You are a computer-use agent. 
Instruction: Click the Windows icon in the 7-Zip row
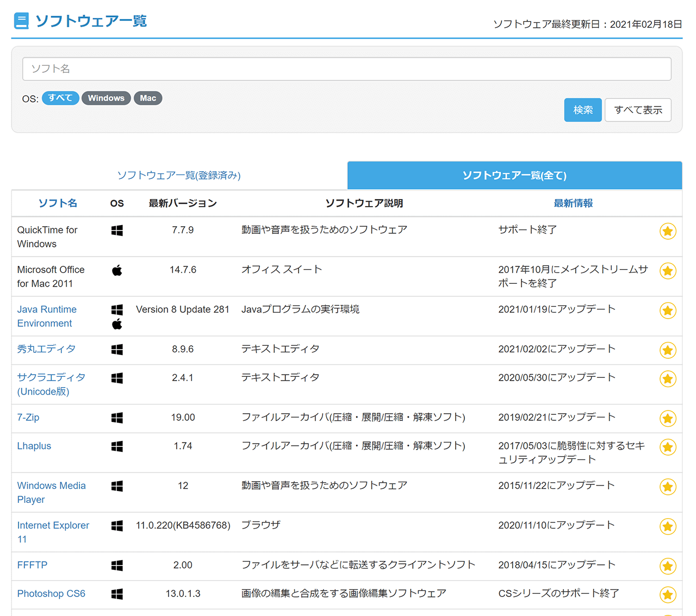click(x=117, y=418)
